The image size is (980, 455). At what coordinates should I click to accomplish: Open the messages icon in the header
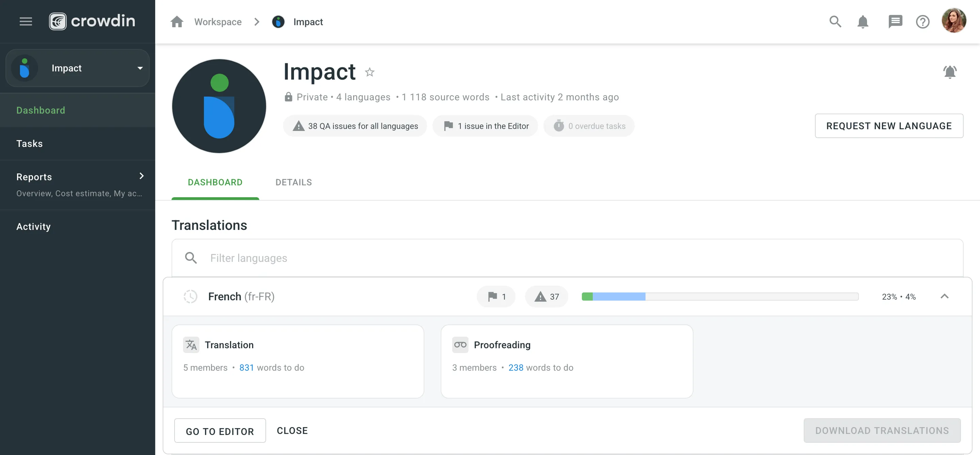click(x=896, y=22)
